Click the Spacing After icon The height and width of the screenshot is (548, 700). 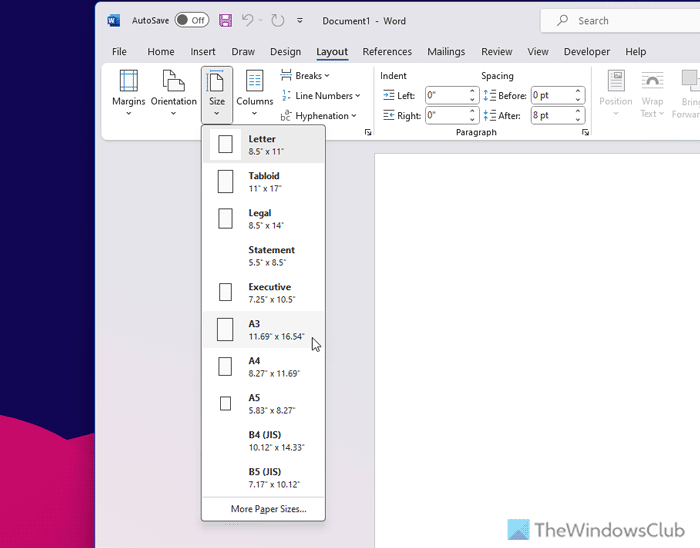490,116
